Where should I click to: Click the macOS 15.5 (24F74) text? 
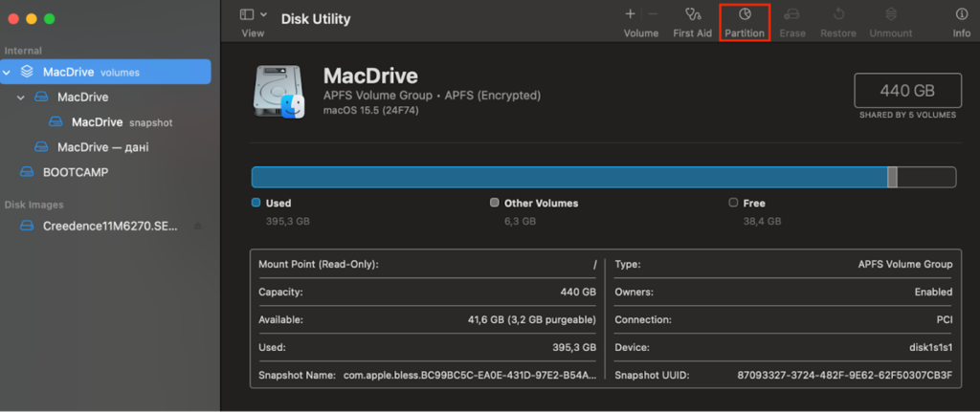(370, 111)
